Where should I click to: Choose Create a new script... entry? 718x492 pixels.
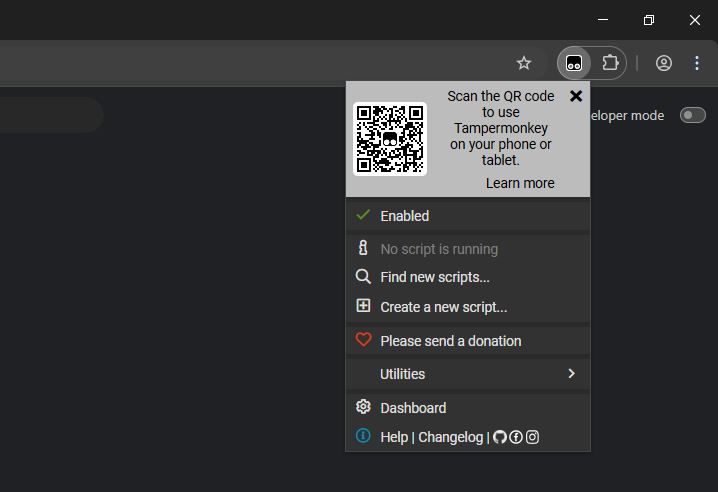pos(468,306)
